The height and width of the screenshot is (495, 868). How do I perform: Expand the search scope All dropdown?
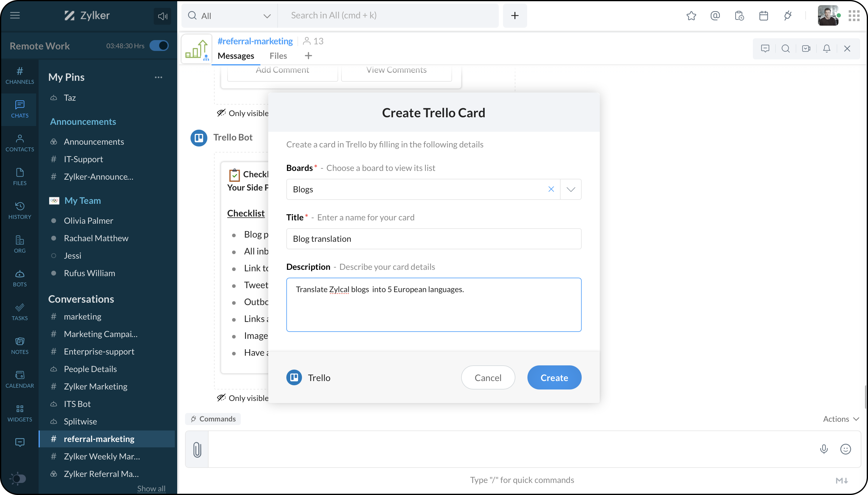click(x=229, y=16)
